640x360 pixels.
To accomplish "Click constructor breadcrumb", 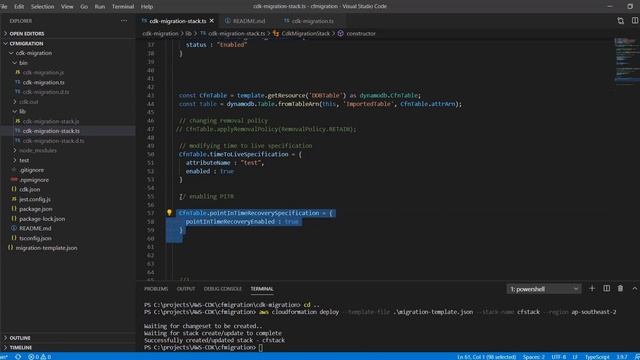I will 361,33.
